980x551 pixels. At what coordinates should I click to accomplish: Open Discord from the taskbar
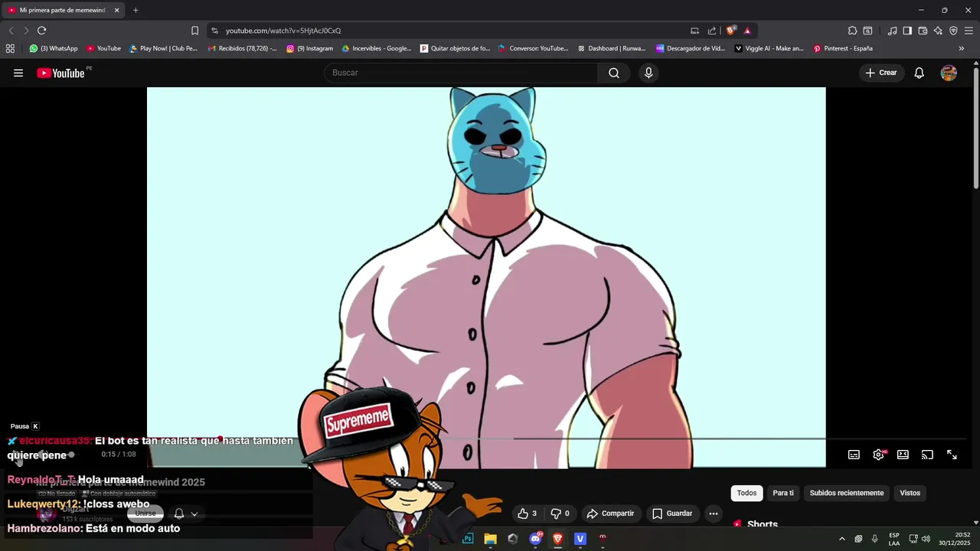click(x=535, y=539)
